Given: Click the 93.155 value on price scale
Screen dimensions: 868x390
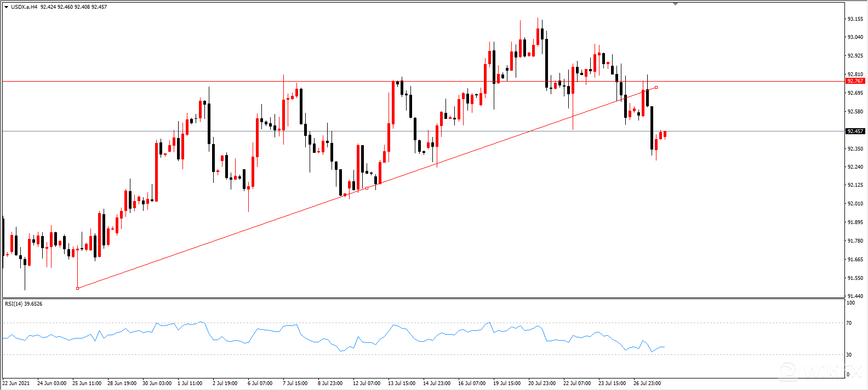Looking at the screenshot, I should (x=855, y=19).
